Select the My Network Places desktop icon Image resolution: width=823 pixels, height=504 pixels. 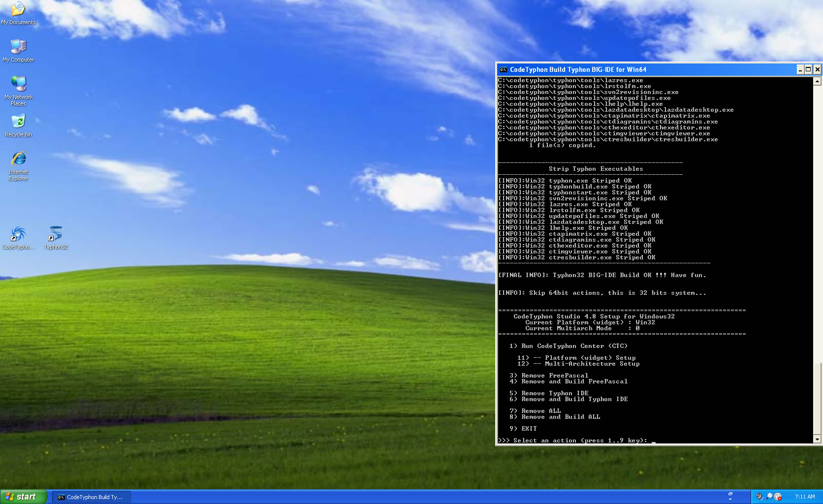tap(18, 91)
